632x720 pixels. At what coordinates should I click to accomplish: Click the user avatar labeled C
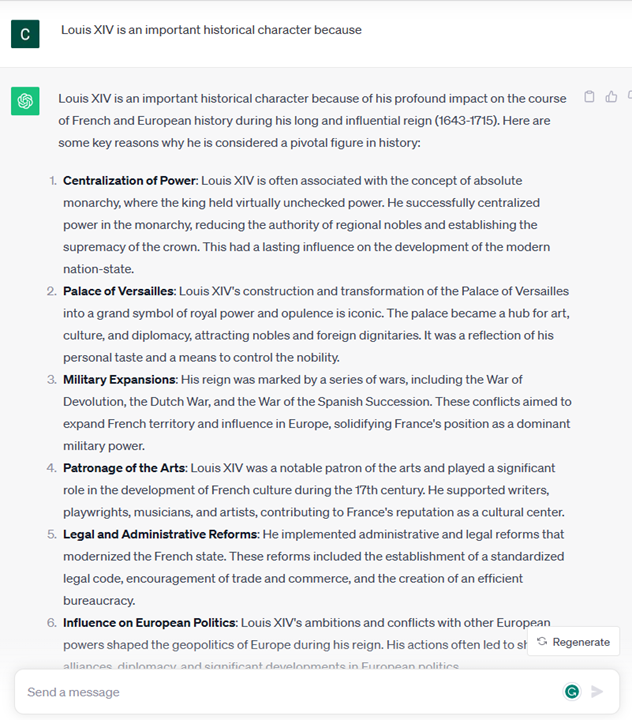(x=25, y=33)
